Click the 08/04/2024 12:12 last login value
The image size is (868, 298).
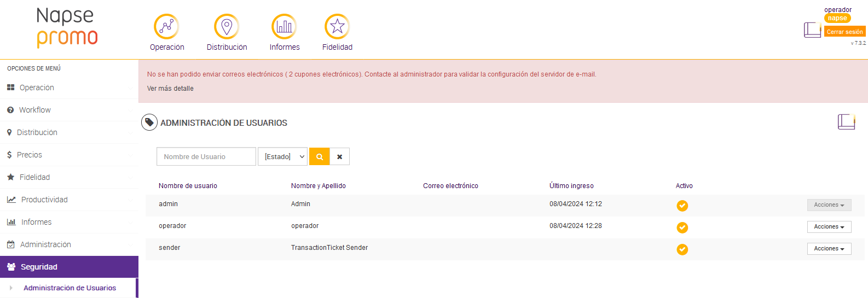[x=576, y=204]
